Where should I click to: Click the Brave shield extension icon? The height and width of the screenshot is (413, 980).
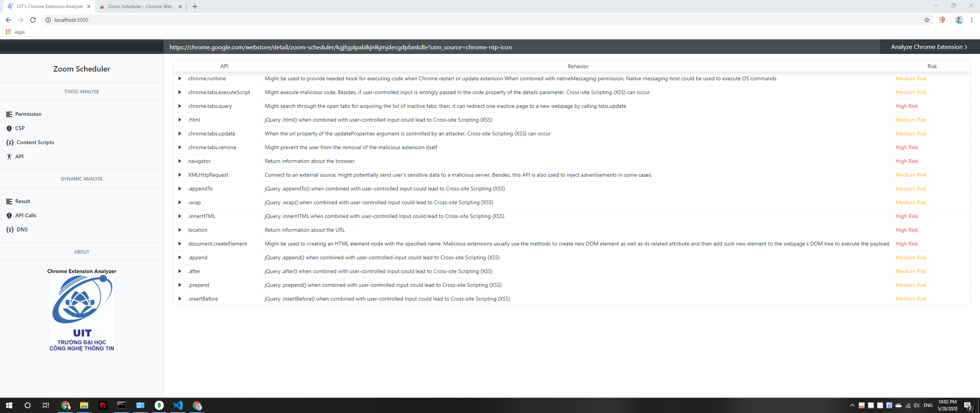click(x=942, y=20)
